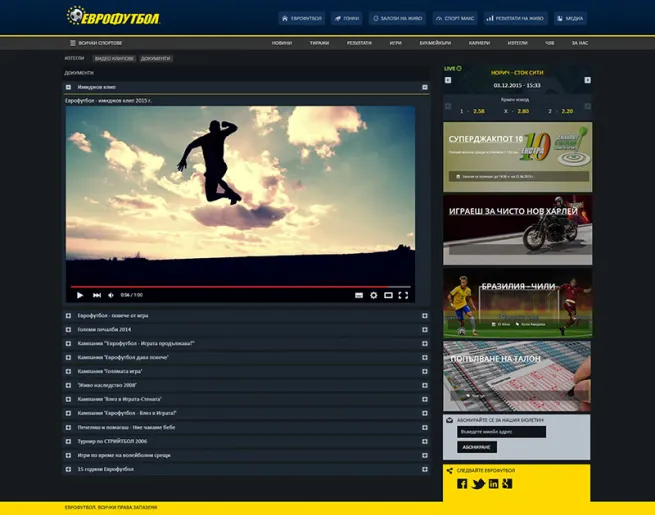Enter fullscreen on the video player

403,295
